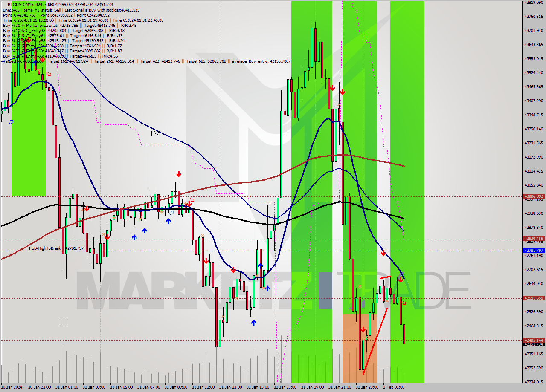Click the '31 Jan 05:00' time label
Image resolution: width=546 pixels, height=392 pixels.
pyautogui.click(x=122, y=387)
